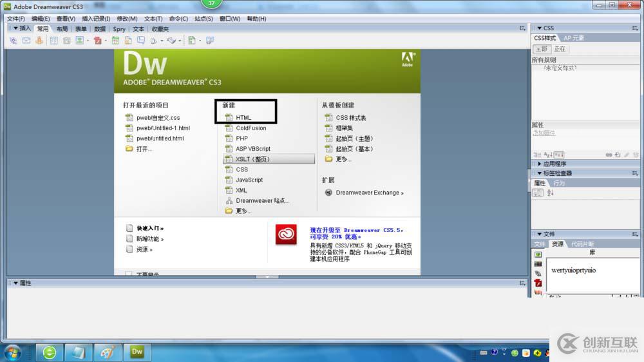Click the Templates insert icon
644x362 pixels.
click(192, 41)
